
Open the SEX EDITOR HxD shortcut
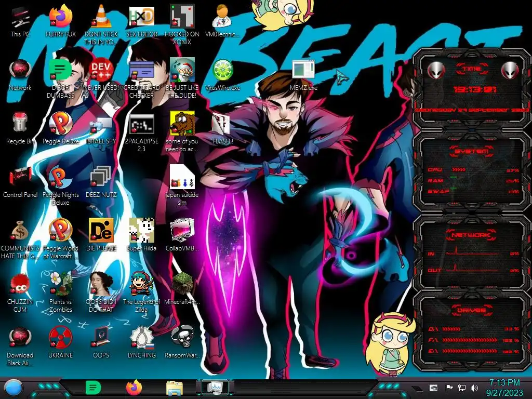(141, 21)
